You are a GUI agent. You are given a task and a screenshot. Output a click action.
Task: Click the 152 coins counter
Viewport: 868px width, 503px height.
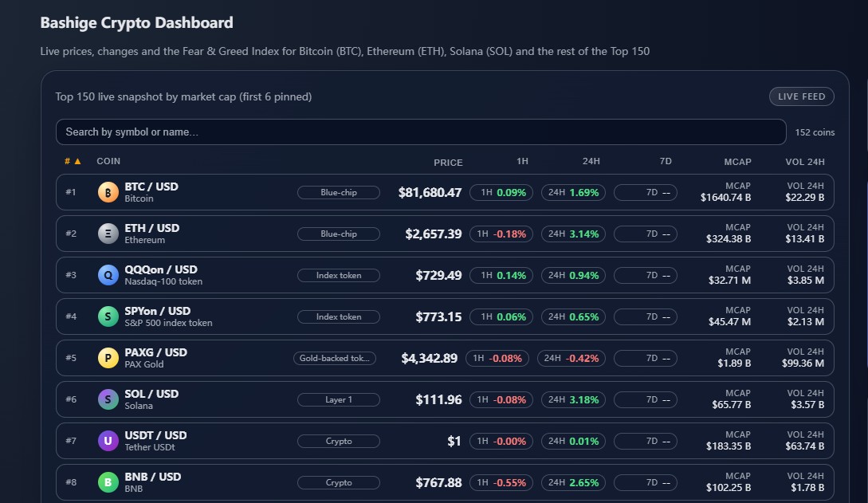pos(815,132)
